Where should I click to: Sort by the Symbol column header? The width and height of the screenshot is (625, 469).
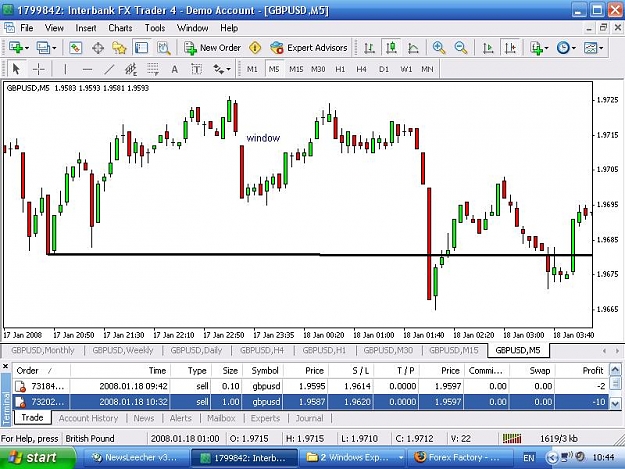265,371
